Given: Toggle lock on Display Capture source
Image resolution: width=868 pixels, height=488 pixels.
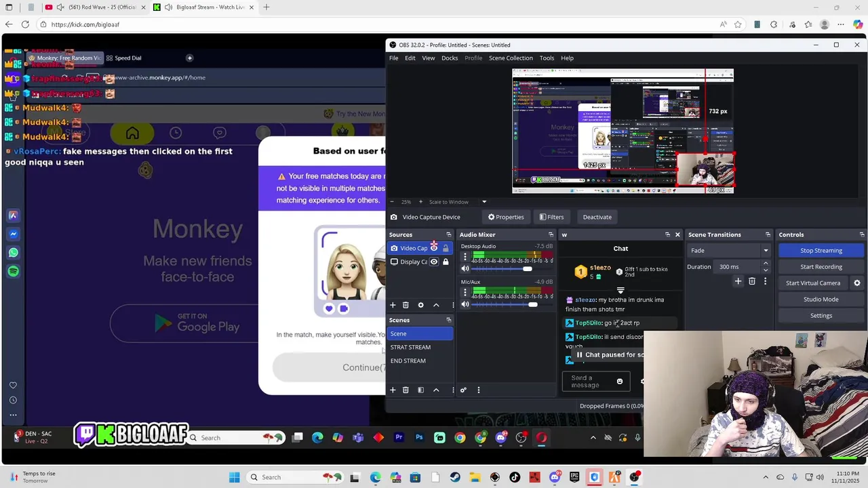Looking at the screenshot, I should click(446, 262).
